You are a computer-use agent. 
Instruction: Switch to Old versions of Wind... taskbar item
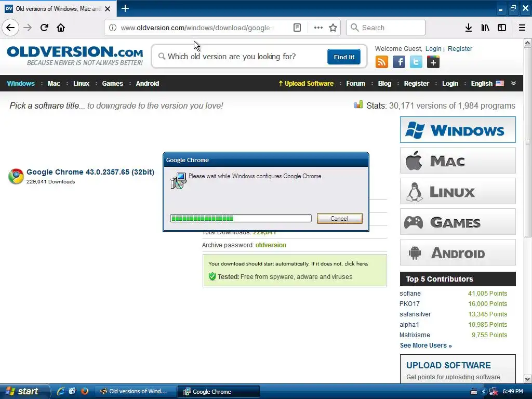tap(135, 392)
